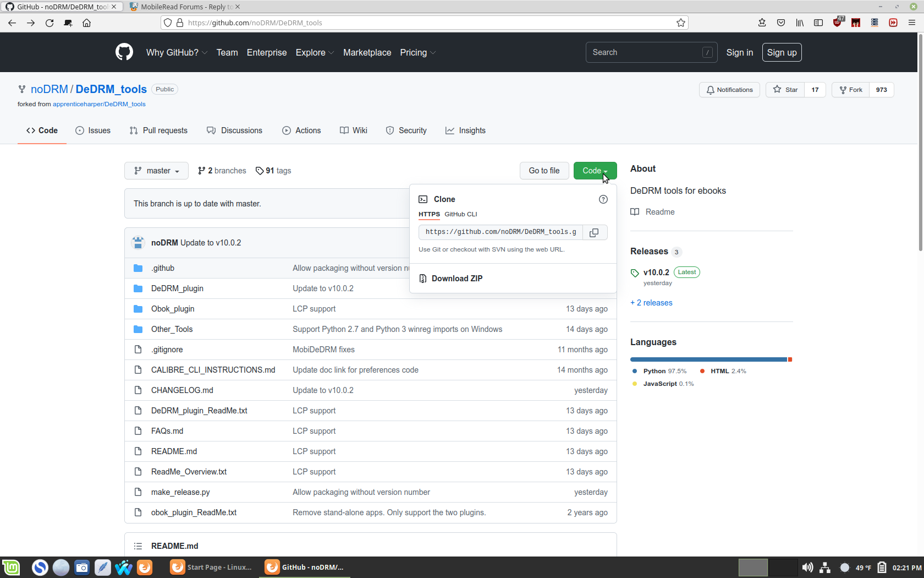Click the clone HTTPS URL field
The width and height of the screenshot is (924, 578).
(x=501, y=232)
